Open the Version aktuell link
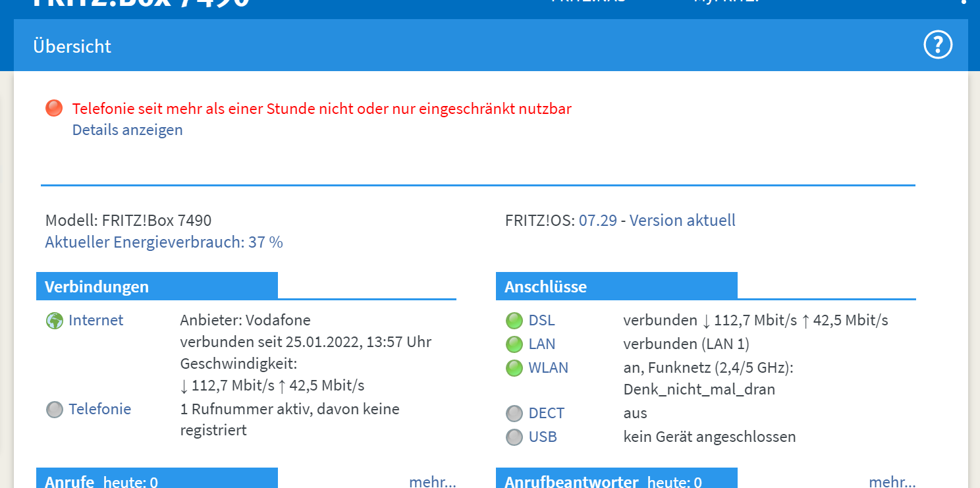980x488 pixels. (x=682, y=220)
